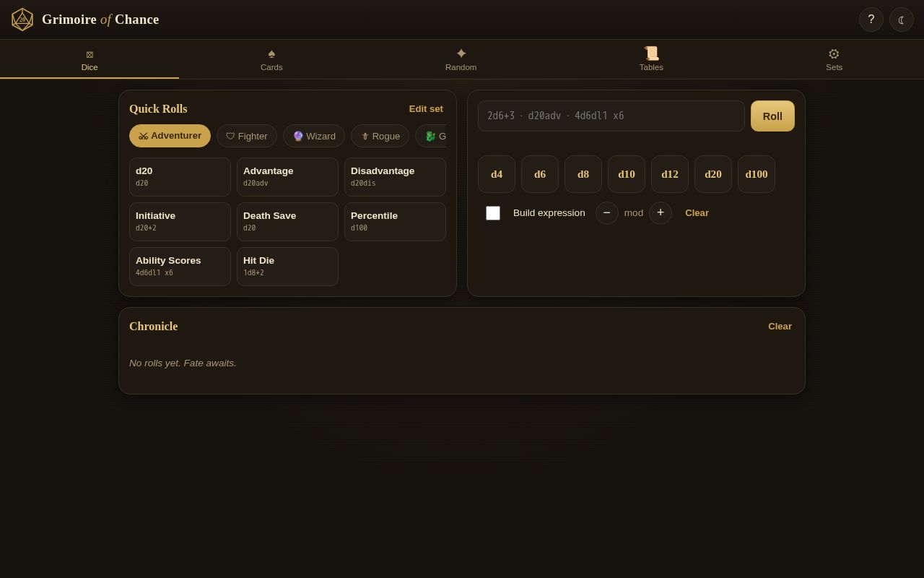The width and height of the screenshot is (924, 578).
Task: Go to the Random tab
Action: [461, 60]
